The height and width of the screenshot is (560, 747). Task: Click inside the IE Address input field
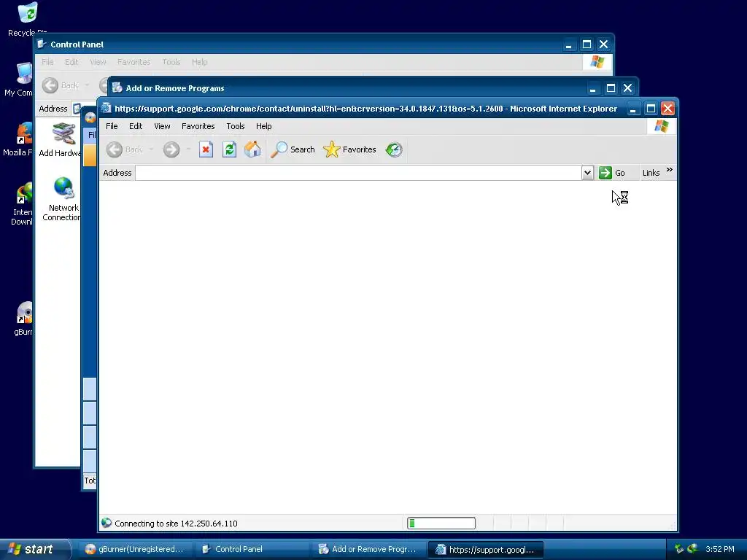[x=358, y=173]
